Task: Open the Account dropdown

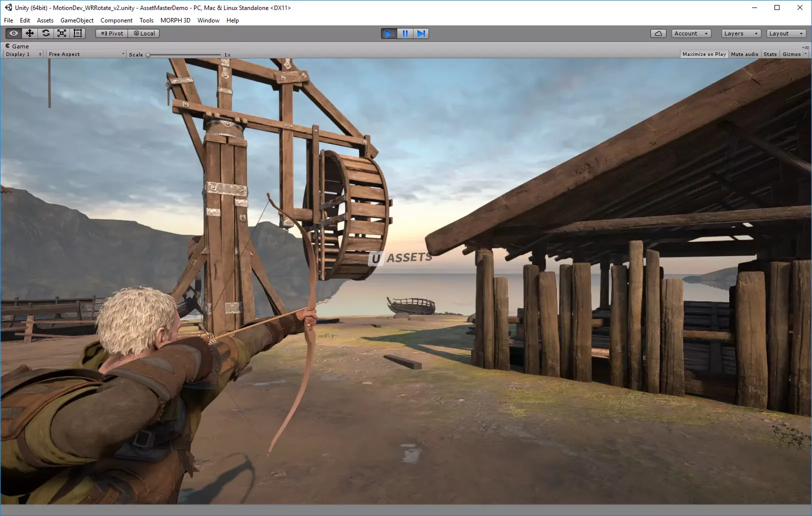Action: pos(691,33)
